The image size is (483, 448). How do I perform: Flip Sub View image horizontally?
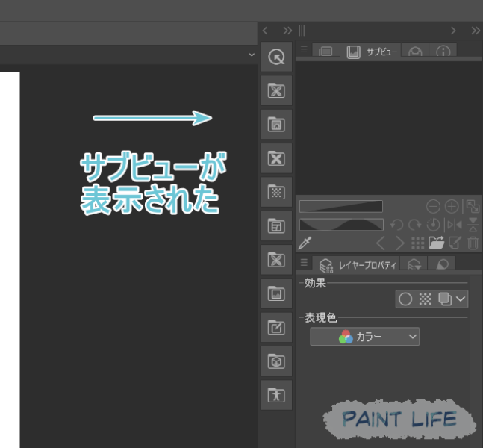tap(455, 225)
